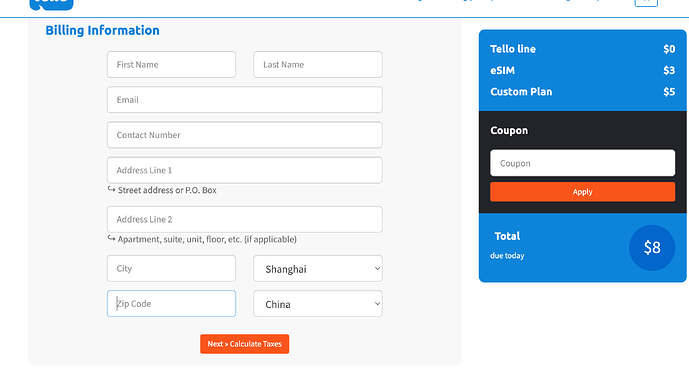689x372 pixels.
Task: Open the Shanghai state dropdown
Action: click(x=318, y=268)
